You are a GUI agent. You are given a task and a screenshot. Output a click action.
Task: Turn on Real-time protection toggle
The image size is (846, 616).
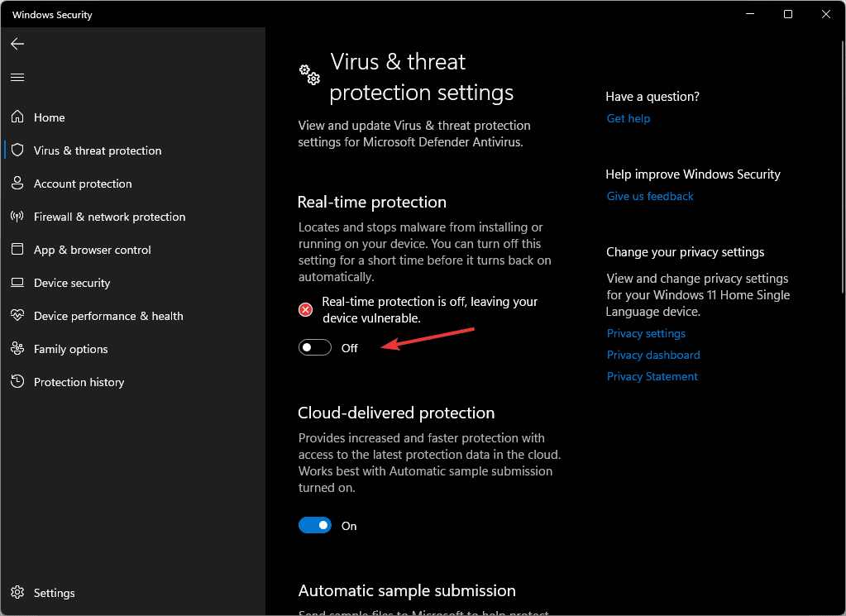pos(315,348)
